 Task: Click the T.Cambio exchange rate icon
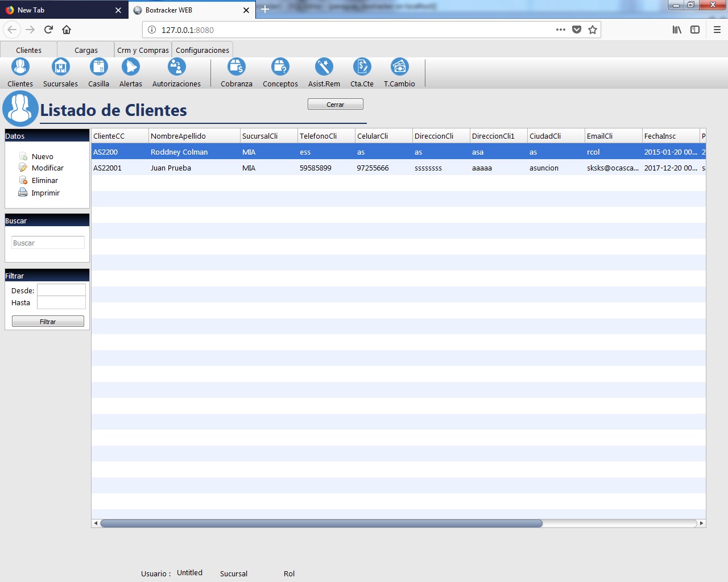[x=399, y=68]
